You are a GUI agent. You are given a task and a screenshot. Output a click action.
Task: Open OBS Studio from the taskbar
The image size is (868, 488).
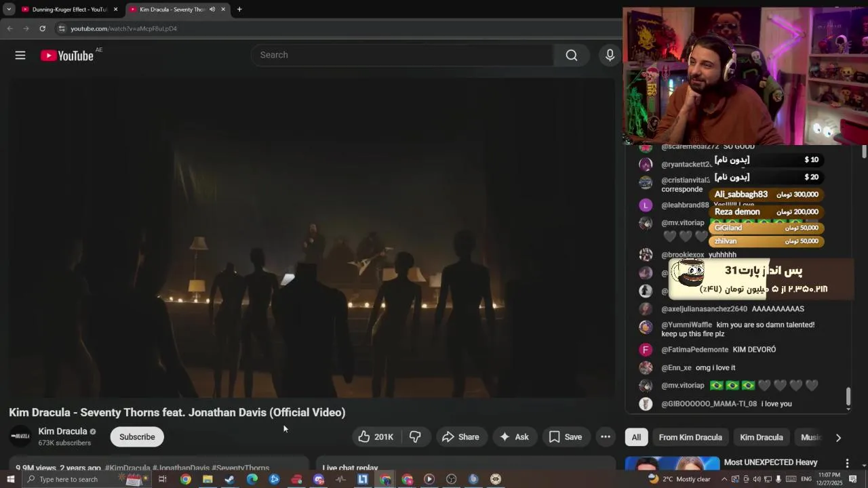(452, 479)
